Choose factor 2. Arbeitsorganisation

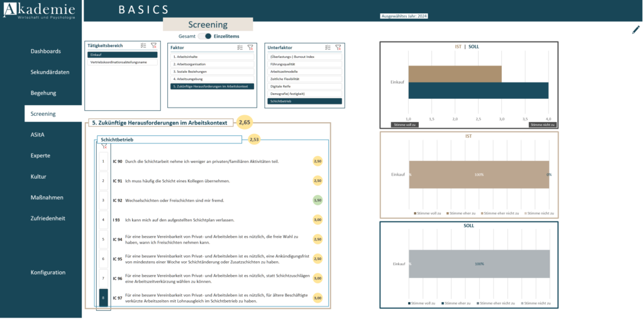coord(212,64)
